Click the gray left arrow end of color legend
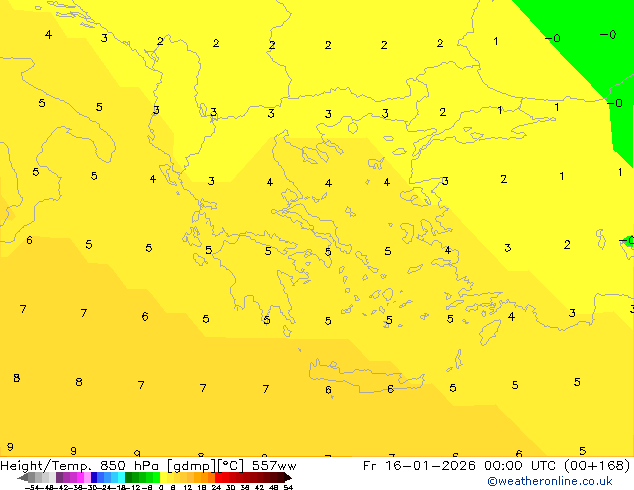The image size is (634, 490). (x=23, y=478)
